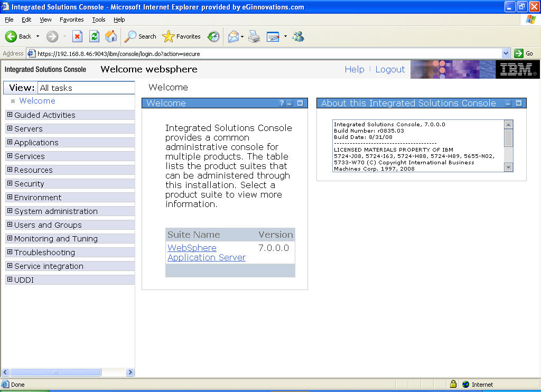Maximize the Welcome portlet
541x392 pixels.
[300, 103]
